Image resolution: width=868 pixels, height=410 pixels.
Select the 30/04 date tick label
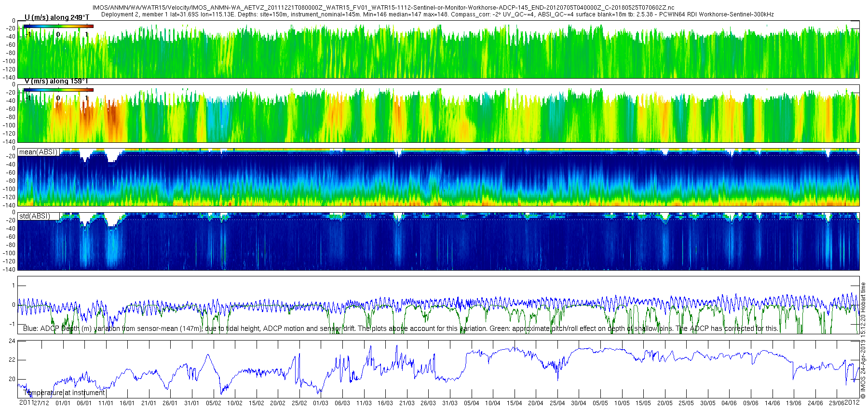[x=579, y=403]
